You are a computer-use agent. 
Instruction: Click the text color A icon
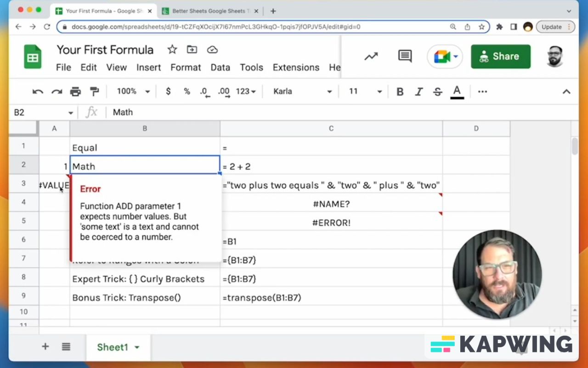point(457,92)
